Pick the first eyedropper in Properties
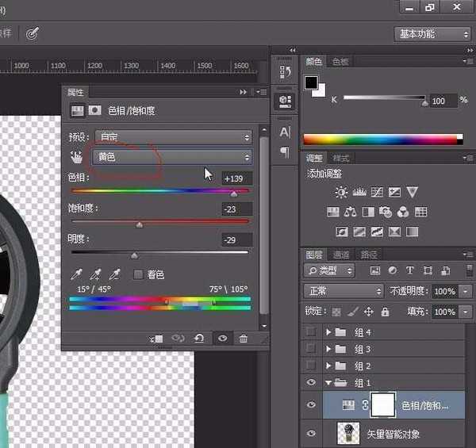Image resolution: width=476 pixels, height=448 pixels. 77,274
